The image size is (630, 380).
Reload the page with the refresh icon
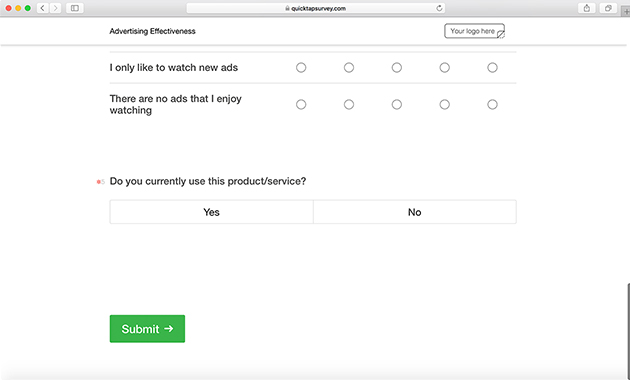(439, 8)
